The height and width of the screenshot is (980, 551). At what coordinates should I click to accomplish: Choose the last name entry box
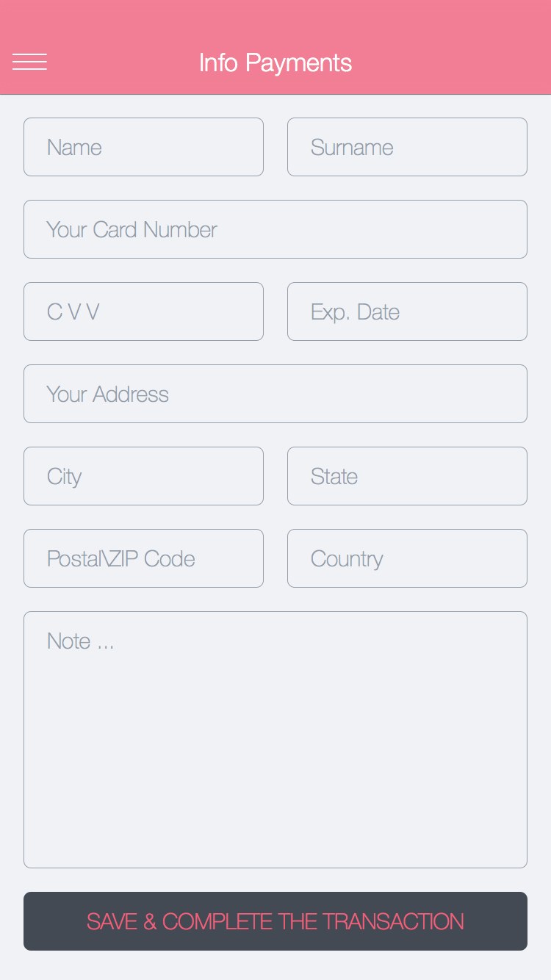407,147
